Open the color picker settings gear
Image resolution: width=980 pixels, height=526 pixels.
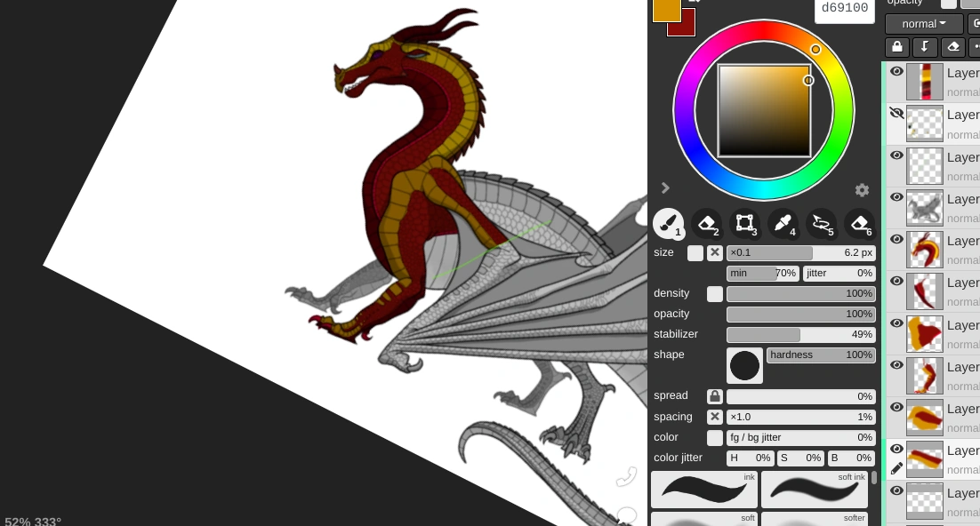tap(862, 189)
